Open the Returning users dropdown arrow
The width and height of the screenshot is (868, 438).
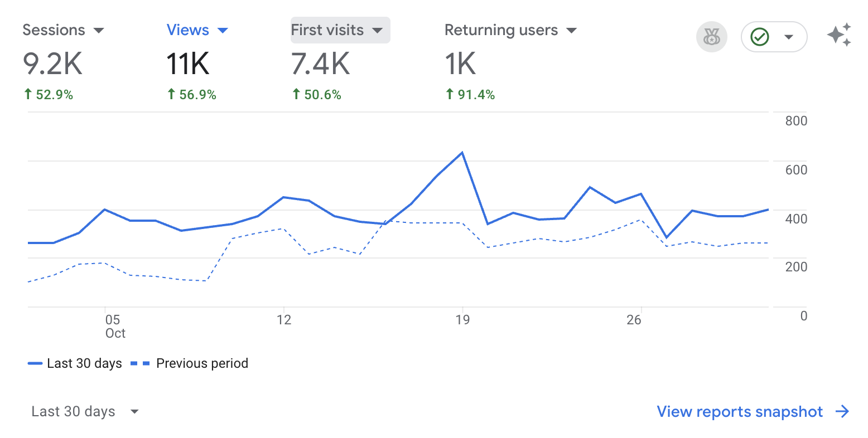click(x=571, y=31)
